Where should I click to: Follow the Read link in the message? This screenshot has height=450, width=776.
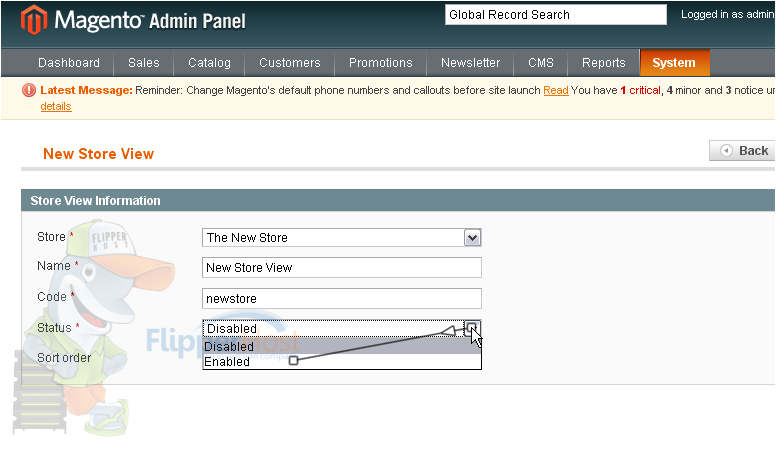(556, 91)
